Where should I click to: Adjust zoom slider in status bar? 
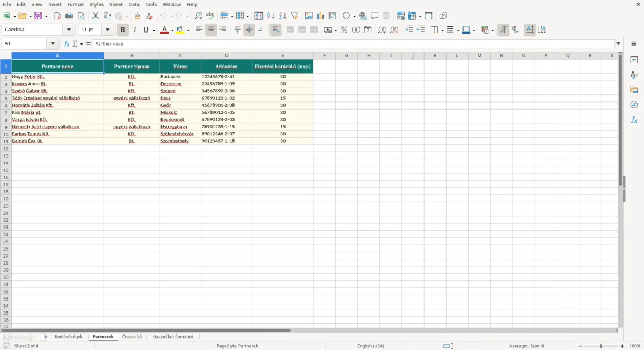601,346
